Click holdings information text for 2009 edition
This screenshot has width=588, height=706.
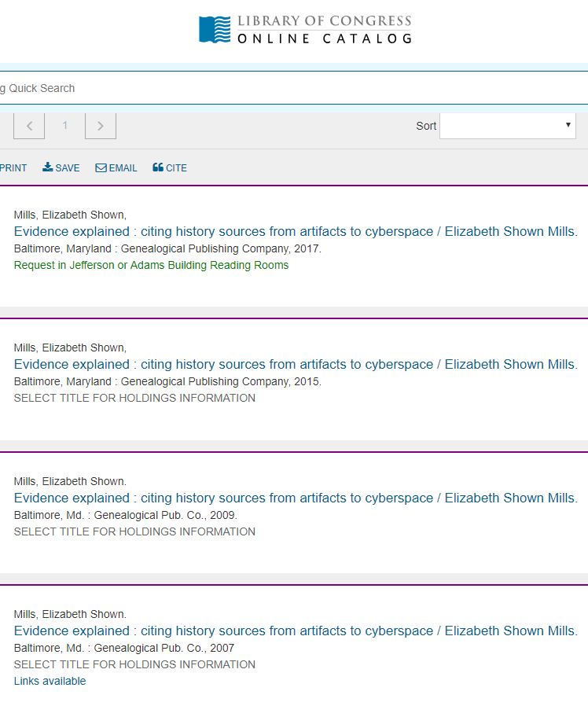[x=134, y=531]
